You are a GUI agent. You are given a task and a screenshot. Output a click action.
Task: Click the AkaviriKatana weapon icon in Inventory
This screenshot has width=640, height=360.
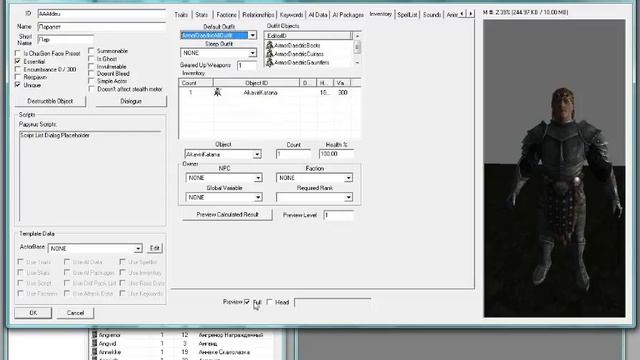(218, 92)
